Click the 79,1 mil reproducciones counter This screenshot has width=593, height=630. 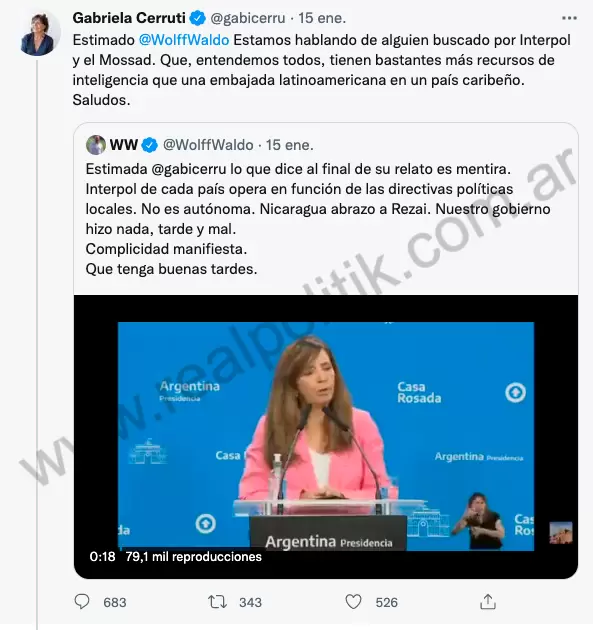click(x=193, y=556)
